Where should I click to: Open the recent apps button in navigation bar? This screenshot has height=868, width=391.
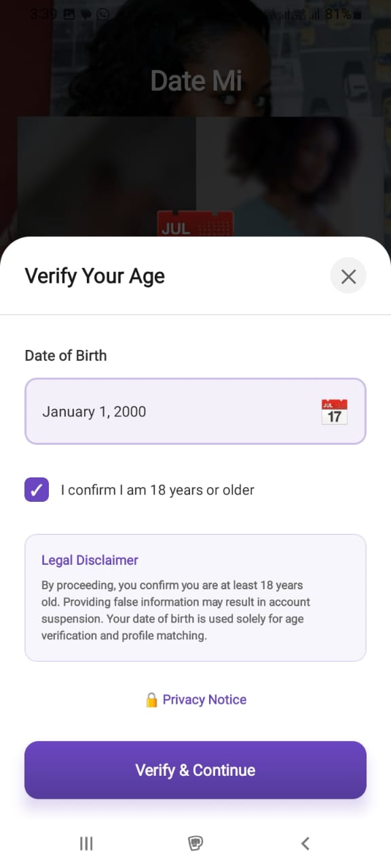pos(86,843)
